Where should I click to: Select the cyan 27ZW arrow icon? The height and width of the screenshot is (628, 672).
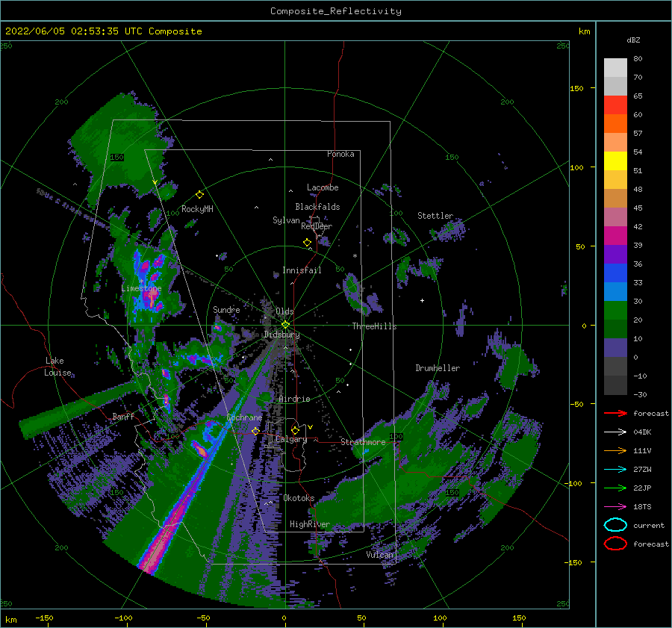pos(615,470)
